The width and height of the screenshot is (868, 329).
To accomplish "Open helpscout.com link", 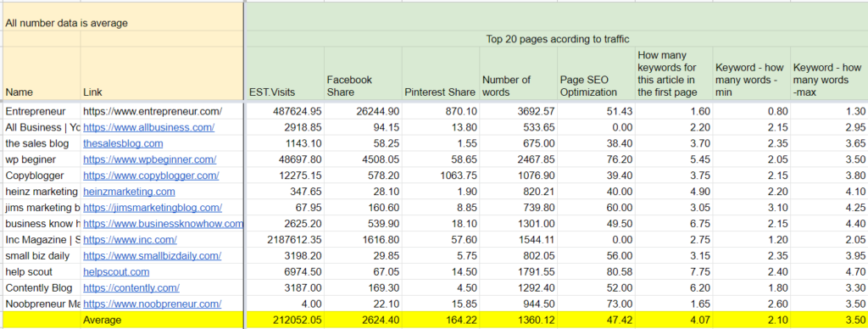I will point(116,272).
